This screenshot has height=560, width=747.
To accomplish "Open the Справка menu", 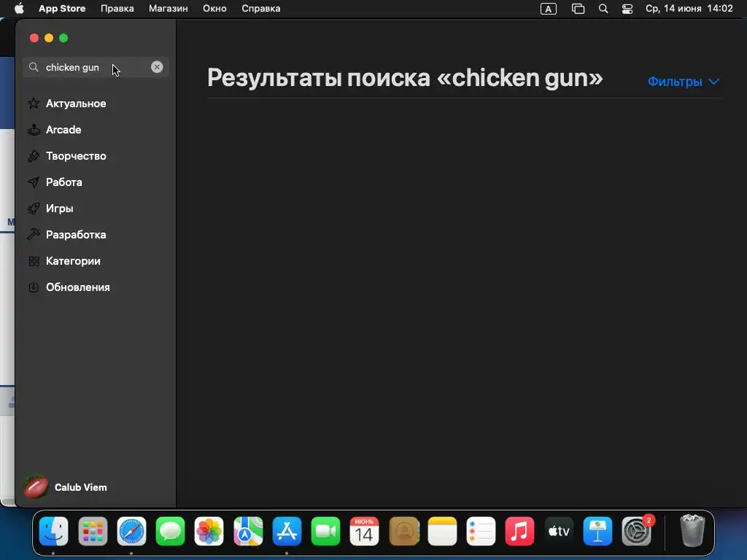I will [260, 9].
